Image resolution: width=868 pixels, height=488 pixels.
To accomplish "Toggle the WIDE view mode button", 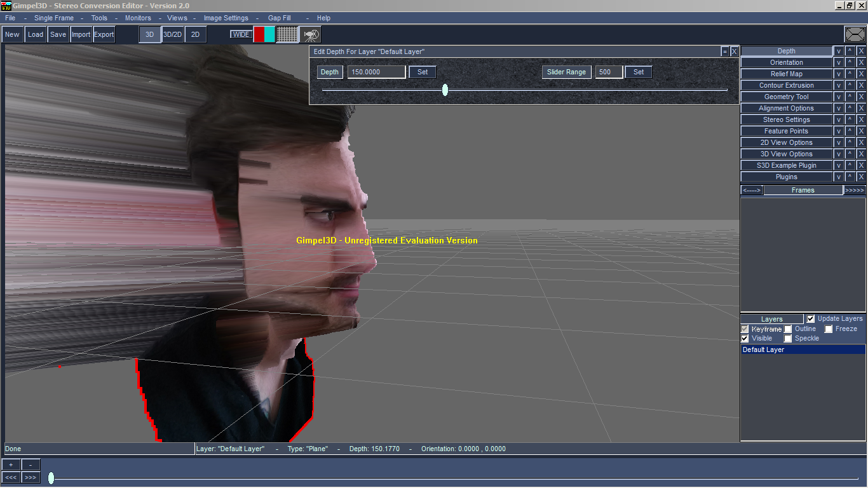I will pyautogui.click(x=241, y=34).
